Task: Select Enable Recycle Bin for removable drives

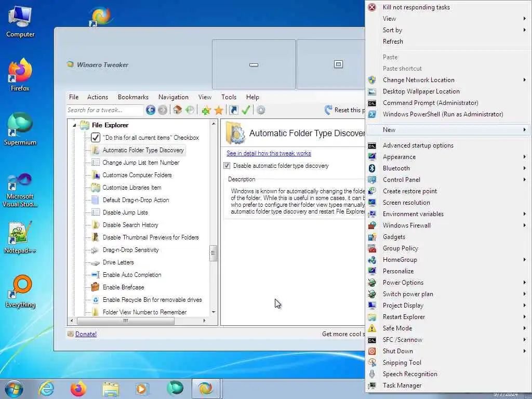Action: pyautogui.click(x=152, y=300)
